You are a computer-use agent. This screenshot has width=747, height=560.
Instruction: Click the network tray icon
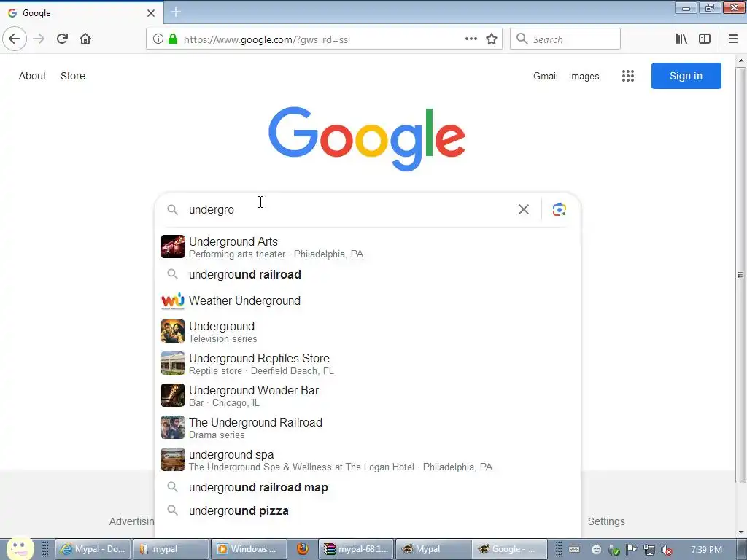point(649,550)
